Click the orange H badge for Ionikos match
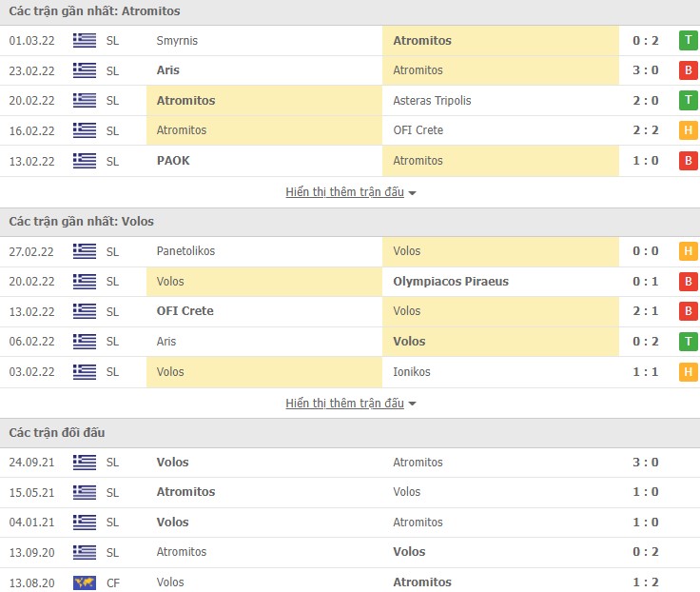The height and width of the screenshot is (592, 700). pos(688,372)
